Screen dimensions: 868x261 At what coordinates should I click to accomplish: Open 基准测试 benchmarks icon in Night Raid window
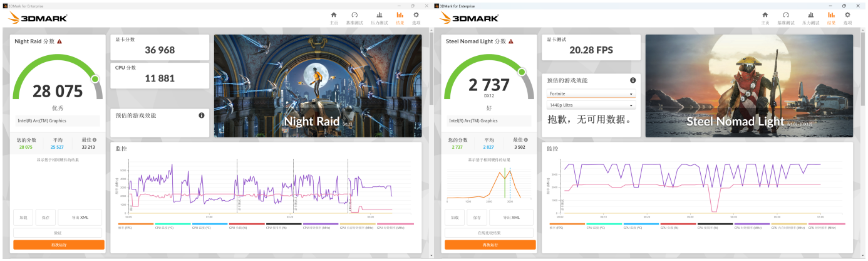tap(354, 18)
